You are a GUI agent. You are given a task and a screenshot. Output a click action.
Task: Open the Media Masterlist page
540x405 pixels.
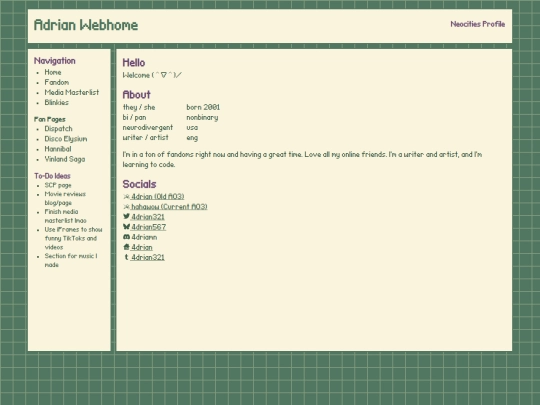coord(72,92)
